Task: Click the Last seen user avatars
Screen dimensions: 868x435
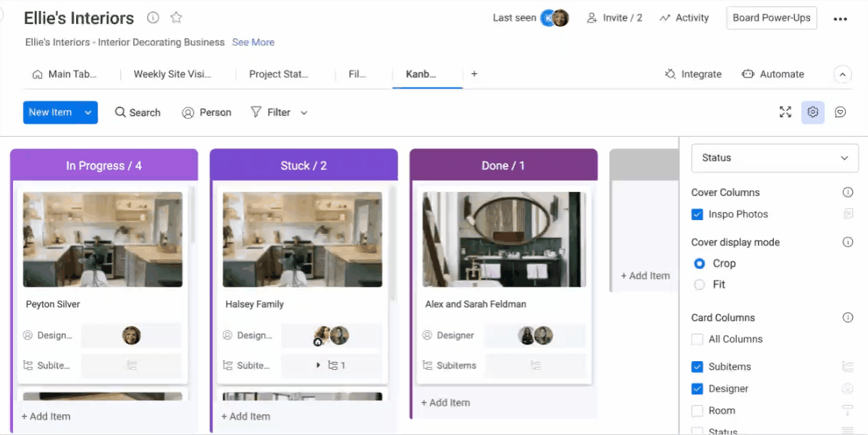Action: point(555,17)
